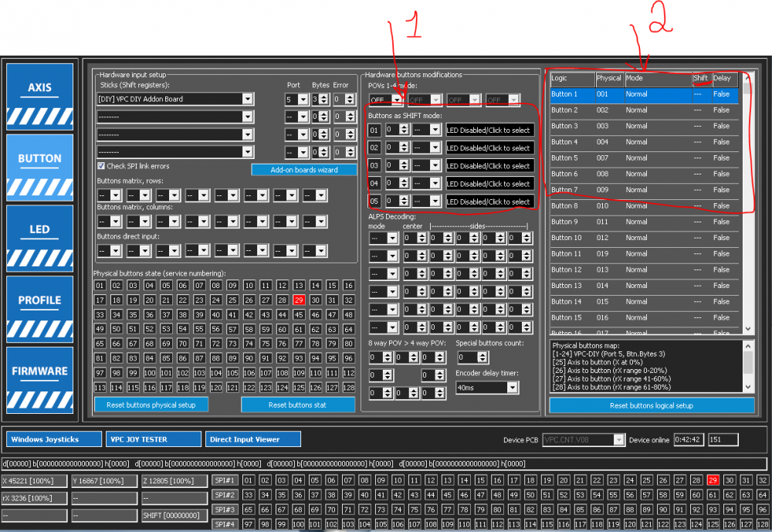Image resolution: width=772 pixels, height=532 pixels.
Task: Adjust Bytes stepper showing 3
Action: tap(323, 100)
